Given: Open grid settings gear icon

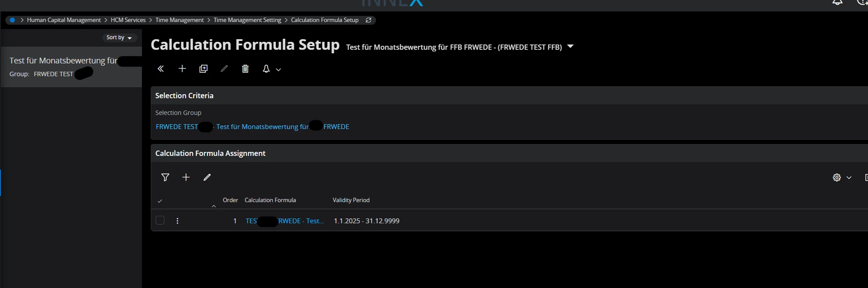Looking at the screenshot, I should pos(837,177).
